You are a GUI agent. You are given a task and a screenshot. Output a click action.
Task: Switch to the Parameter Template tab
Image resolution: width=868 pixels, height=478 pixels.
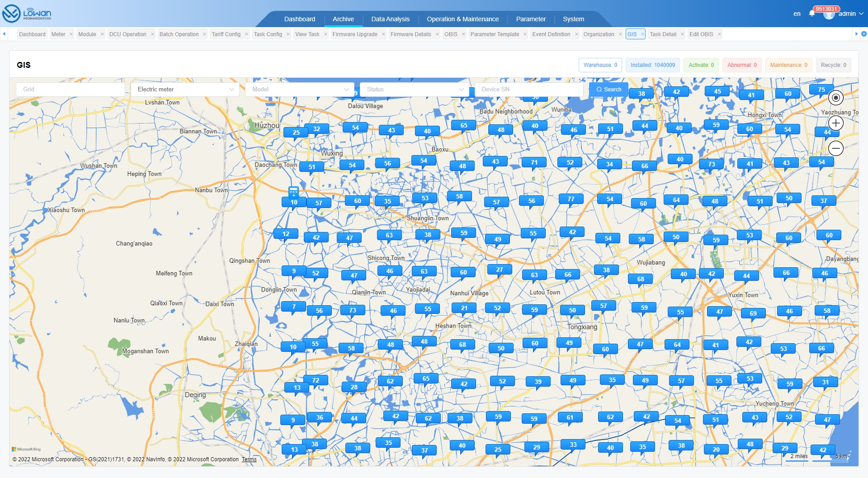point(495,34)
